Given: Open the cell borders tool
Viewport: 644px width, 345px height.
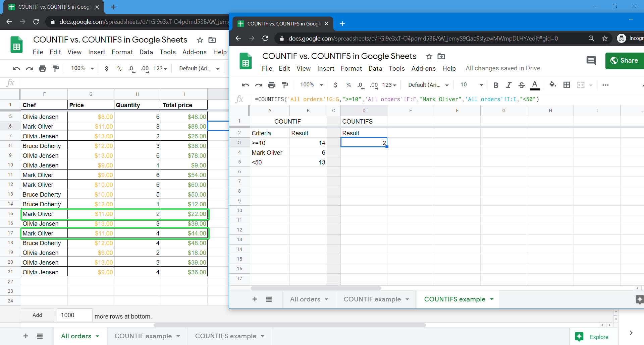Looking at the screenshot, I should (567, 85).
